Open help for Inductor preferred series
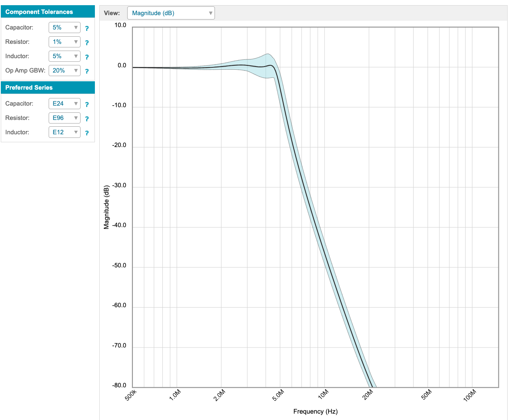Screen dimensions: 510x420 click(87, 133)
